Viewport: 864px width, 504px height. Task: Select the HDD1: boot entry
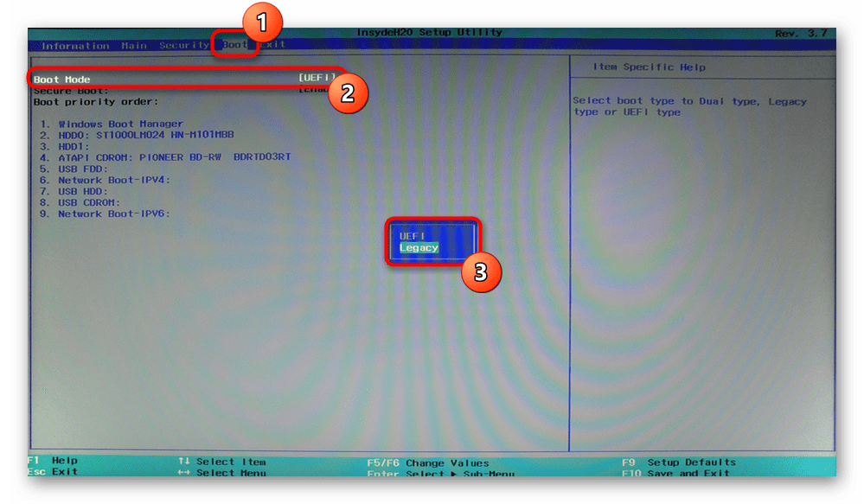(65, 146)
